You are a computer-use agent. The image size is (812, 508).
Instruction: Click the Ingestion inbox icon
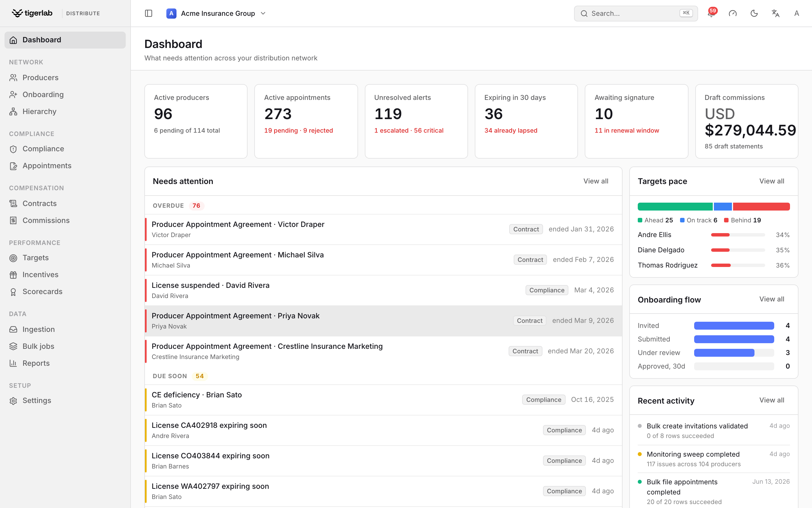(x=14, y=330)
